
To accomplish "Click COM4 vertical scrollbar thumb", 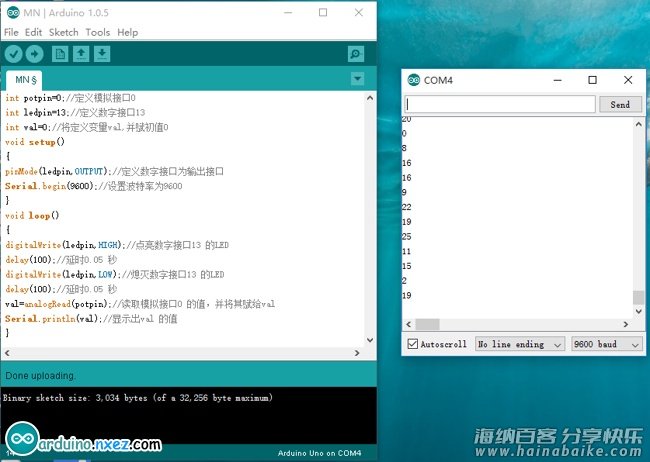I will coord(638,297).
